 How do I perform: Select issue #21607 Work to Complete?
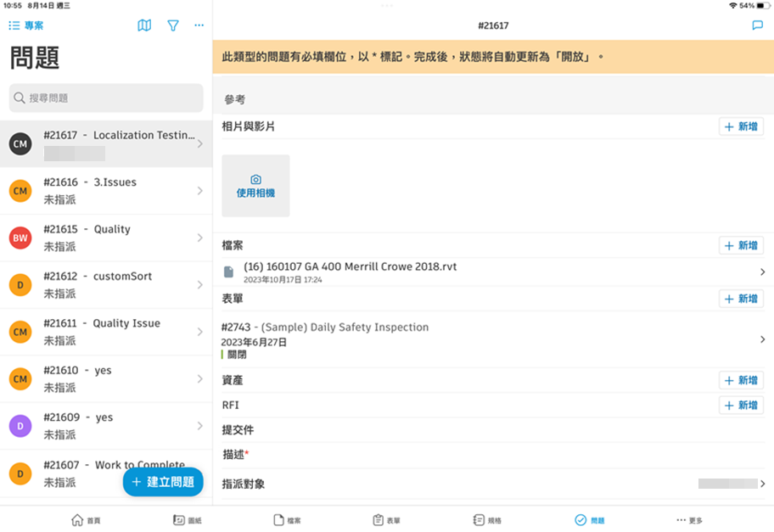click(106, 473)
